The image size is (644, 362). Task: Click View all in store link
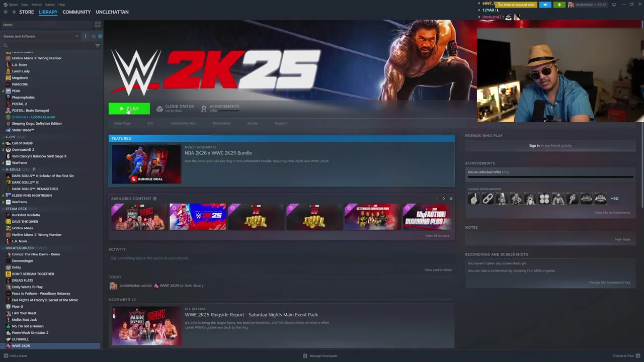coord(437,236)
